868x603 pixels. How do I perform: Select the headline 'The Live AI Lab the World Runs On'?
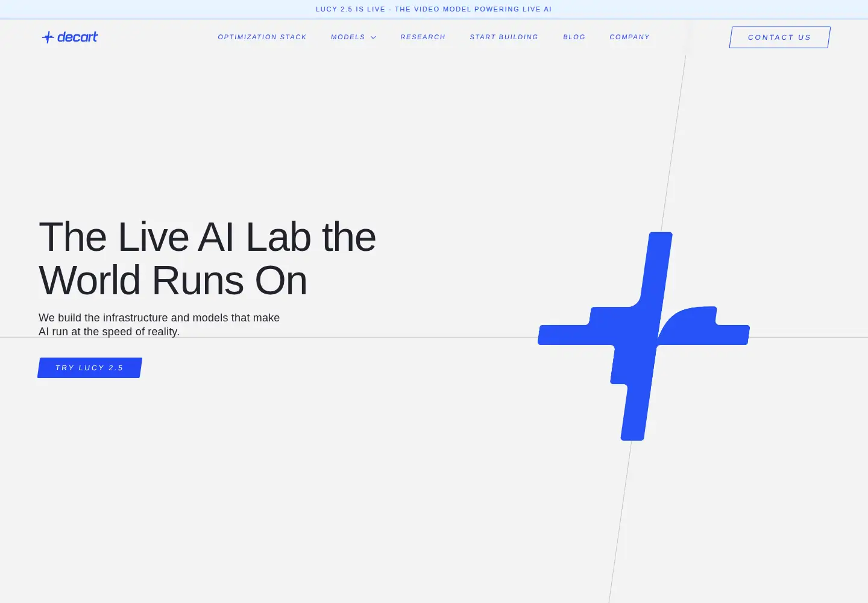coord(207,258)
